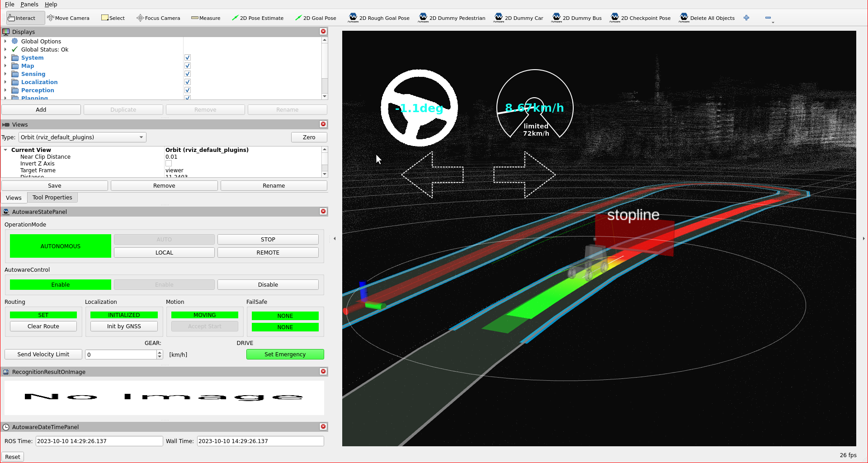Click the Delete All Objects tool
The image size is (868, 463).
(707, 18)
